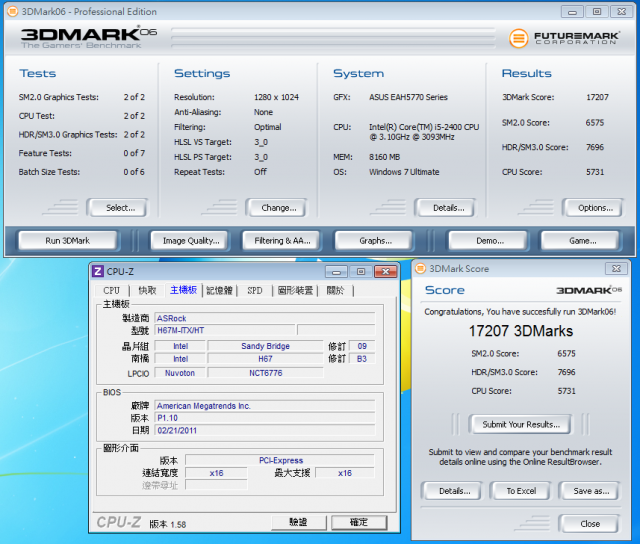Click ASUS EAH5770 Series GFX text
This screenshot has height=544, width=640.
tap(408, 97)
